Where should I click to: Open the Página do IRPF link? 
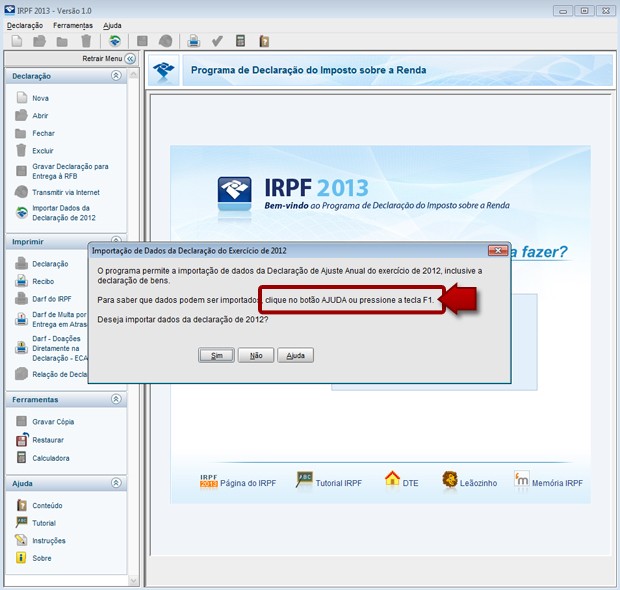238,482
